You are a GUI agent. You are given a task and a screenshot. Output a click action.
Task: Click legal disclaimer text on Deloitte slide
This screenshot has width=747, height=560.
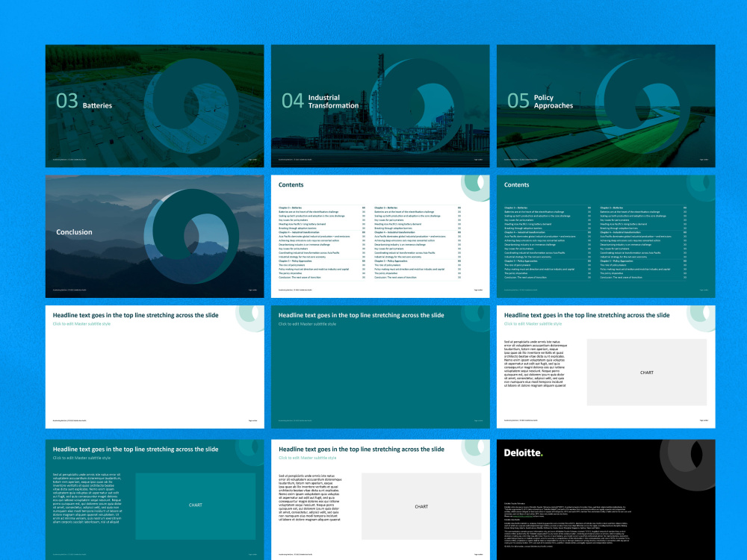tap(568, 524)
